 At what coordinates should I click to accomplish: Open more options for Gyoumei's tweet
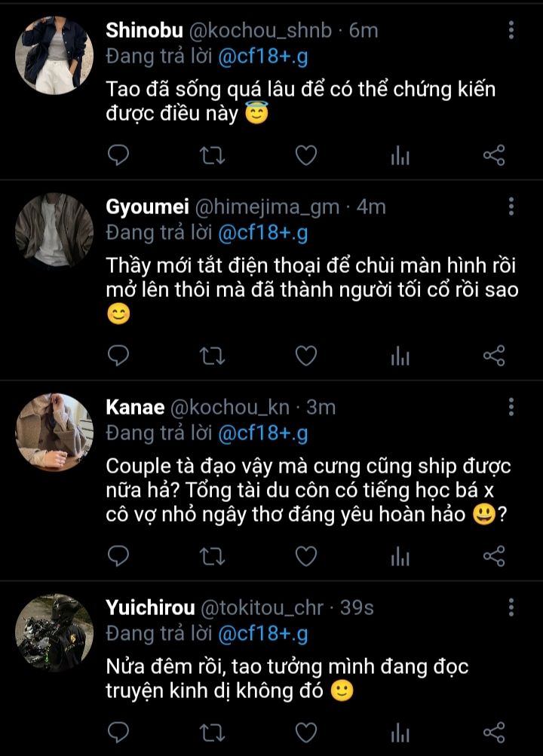[x=511, y=207]
